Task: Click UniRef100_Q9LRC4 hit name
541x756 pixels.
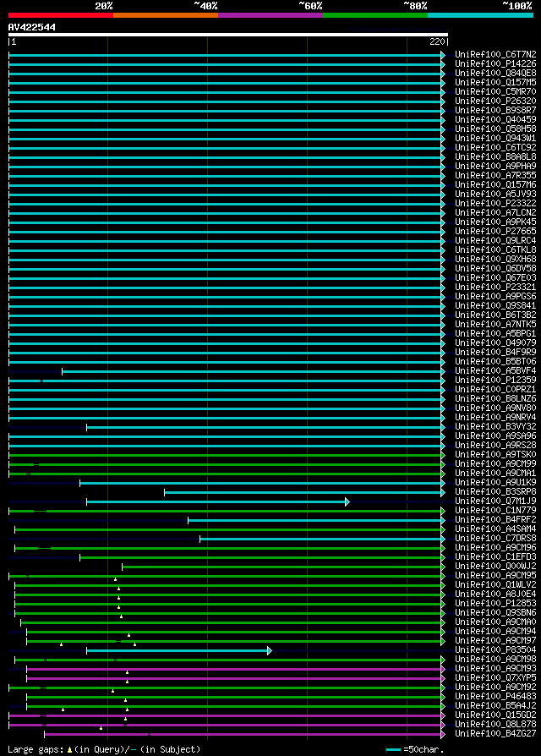Action: [x=495, y=241]
